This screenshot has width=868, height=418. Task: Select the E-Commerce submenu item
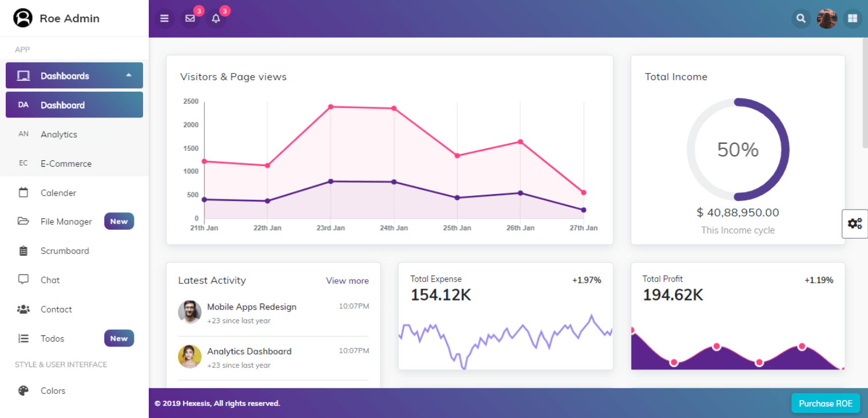(x=66, y=164)
